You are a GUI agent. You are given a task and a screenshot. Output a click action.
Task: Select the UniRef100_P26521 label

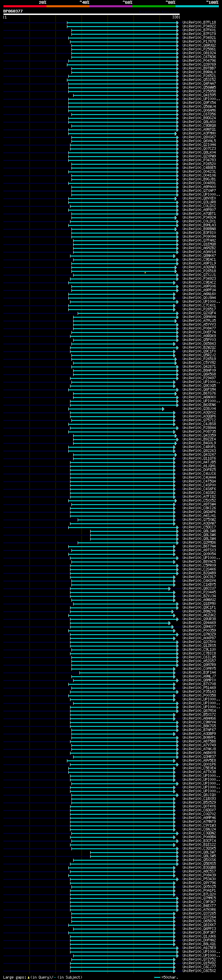199,76
